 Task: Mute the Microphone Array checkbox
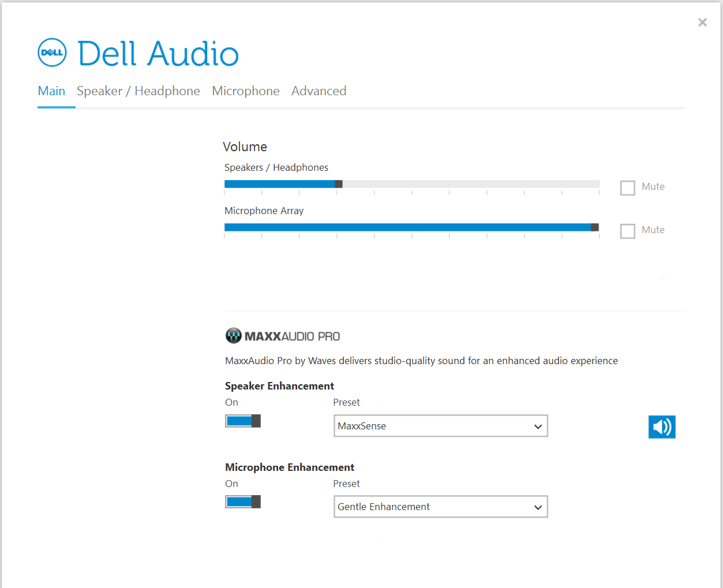point(627,231)
